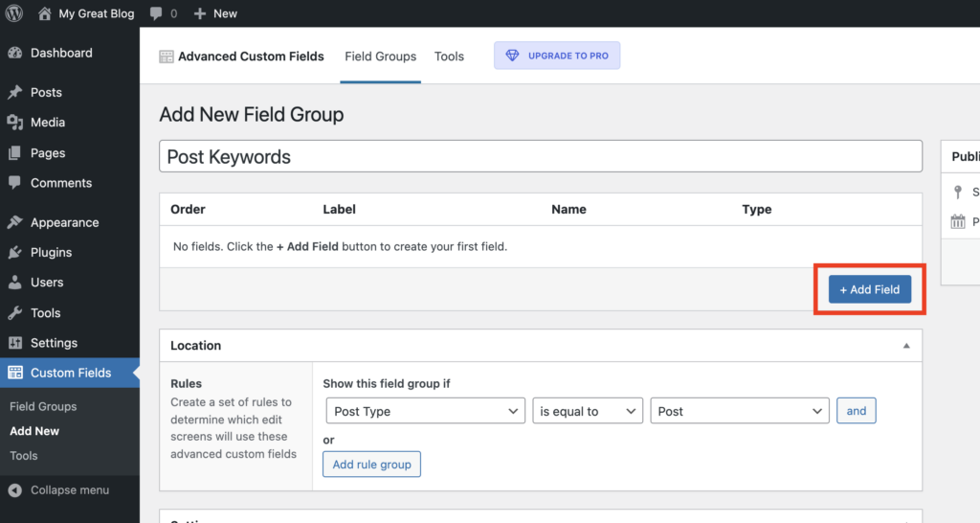The height and width of the screenshot is (523, 980).
Task: Click the My Great Blog site link
Action: (97, 13)
